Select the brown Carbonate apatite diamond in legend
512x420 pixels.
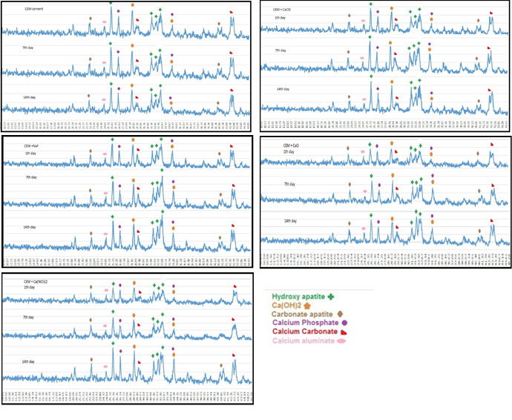340,314
